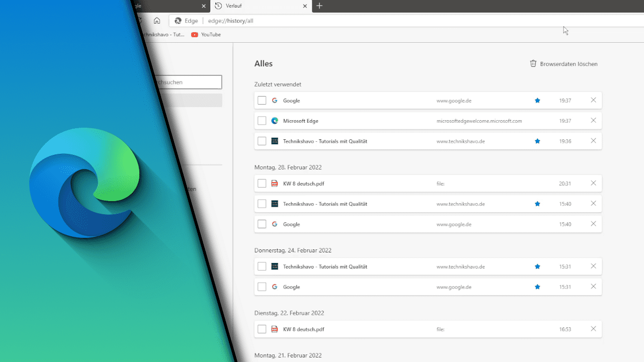Check the Microsoft Edge entry checkbox
This screenshot has height=362, width=644.
coord(262,121)
